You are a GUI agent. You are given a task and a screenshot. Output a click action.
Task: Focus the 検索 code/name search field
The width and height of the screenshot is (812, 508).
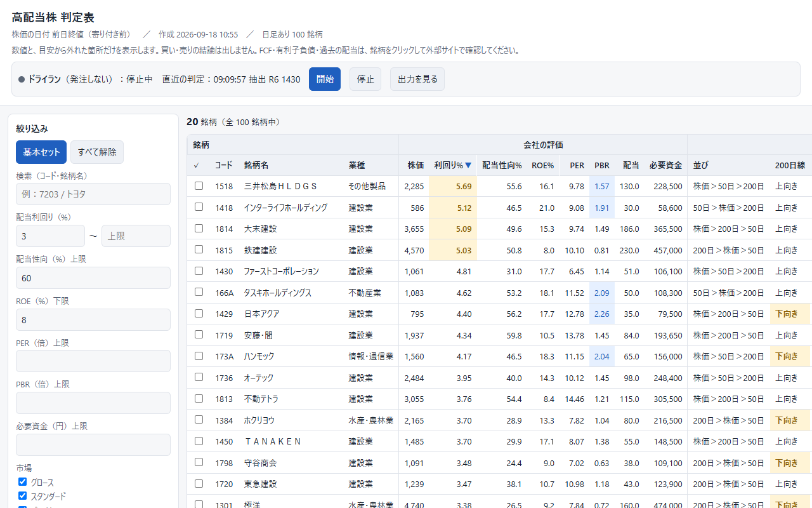[x=93, y=194]
